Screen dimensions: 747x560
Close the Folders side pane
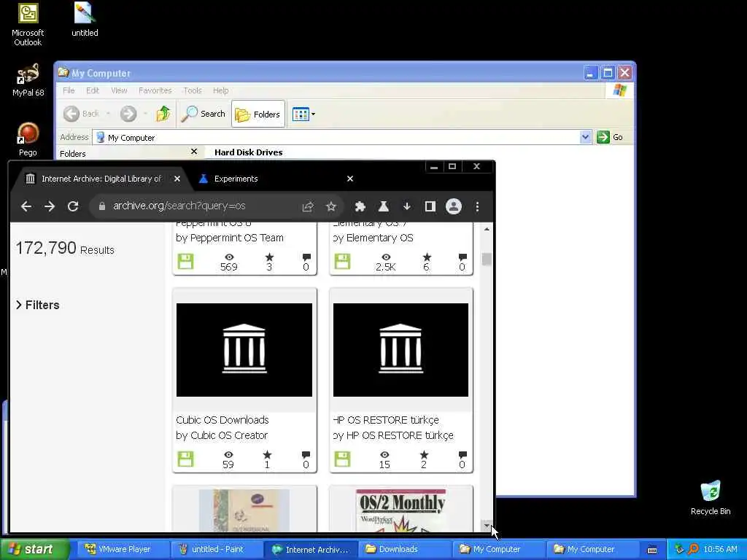pos(194,152)
